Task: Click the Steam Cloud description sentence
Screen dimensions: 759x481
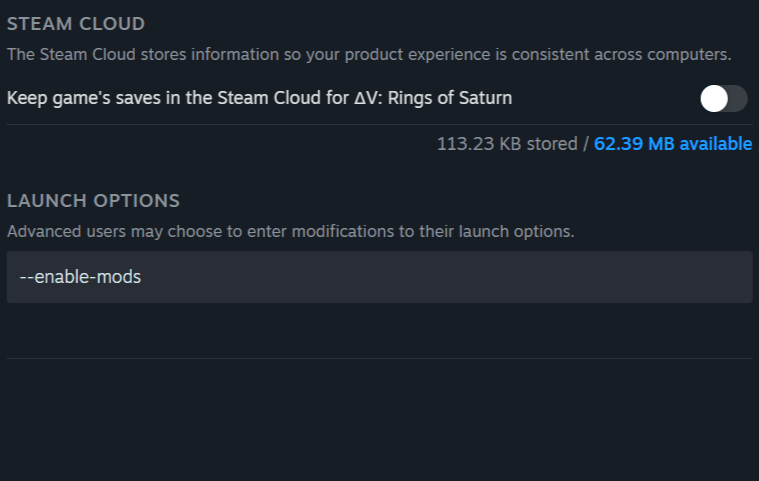Action: coord(369,54)
